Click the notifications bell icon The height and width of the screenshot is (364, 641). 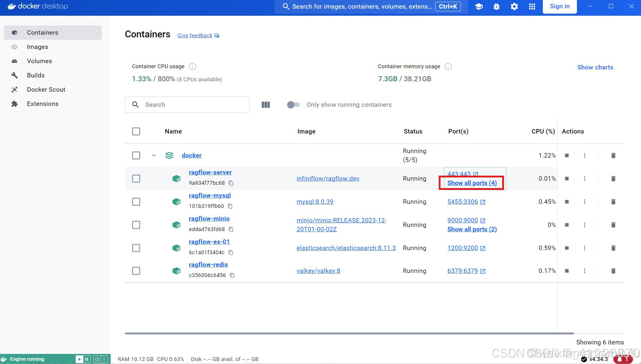(620, 359)
